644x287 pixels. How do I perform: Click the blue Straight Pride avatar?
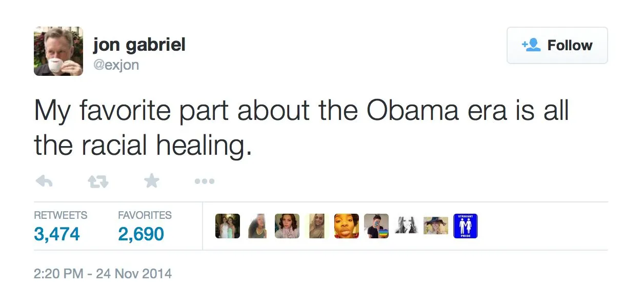pos(466,226)
